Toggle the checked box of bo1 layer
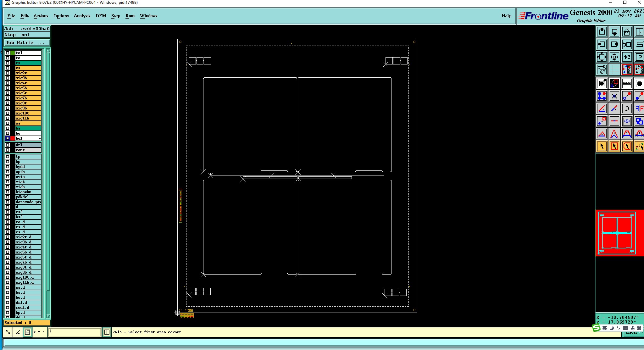Viewport: 644px width, 350px height. [x=8, y=138]
